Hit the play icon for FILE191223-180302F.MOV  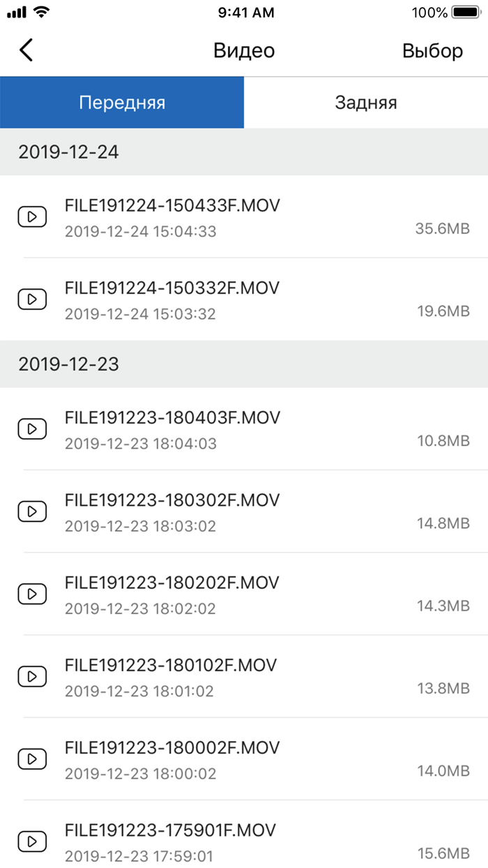[x=32, y=511]
